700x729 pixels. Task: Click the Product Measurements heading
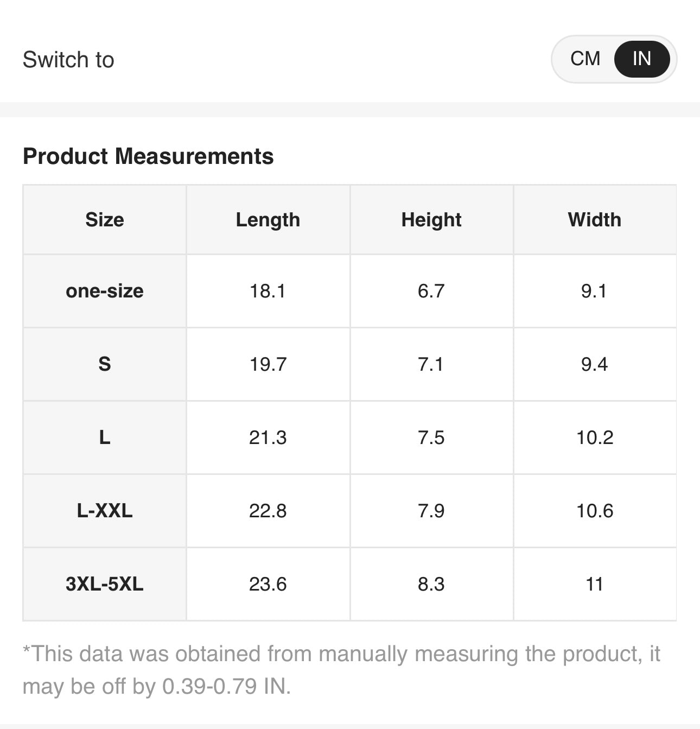point(148,156)
